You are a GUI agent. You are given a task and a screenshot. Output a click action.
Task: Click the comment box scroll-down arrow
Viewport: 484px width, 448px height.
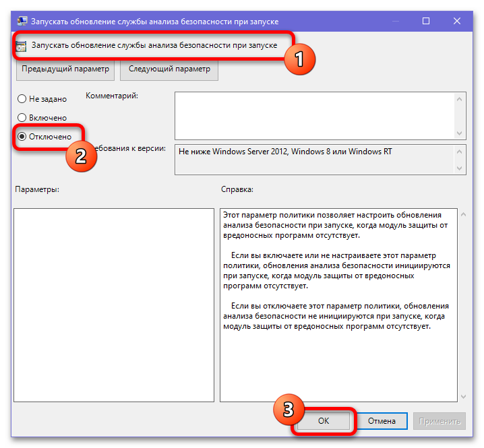coord(459,133)
